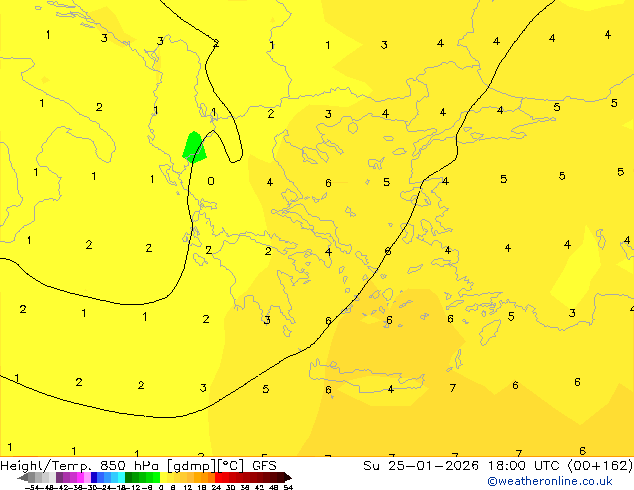
Task: Click the legend scale label 30
Action: click(x=230, y=488)
